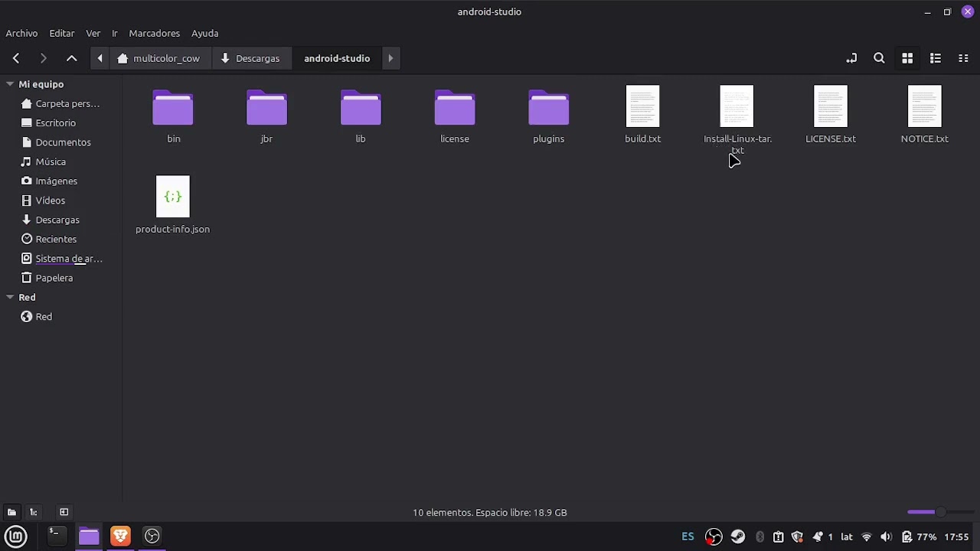This screenshot has width=980, height=551.
Task: Select the LICENSE.txt file
Action: [831, 115]
